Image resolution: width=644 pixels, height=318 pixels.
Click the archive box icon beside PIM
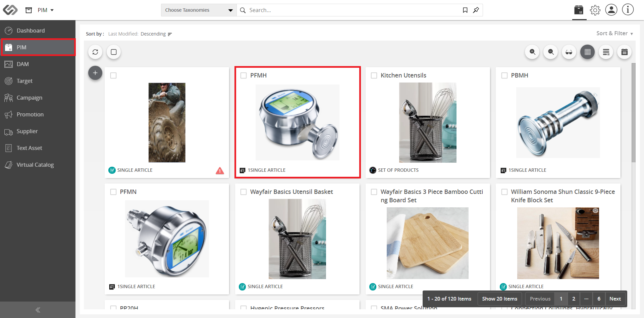pyautogui.click(x=29, y=10)
